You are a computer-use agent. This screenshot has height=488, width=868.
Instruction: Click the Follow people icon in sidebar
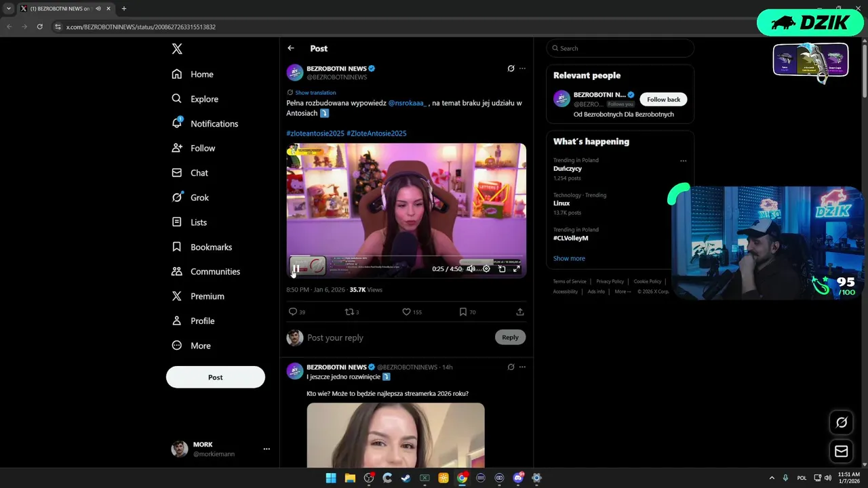(177, 148)
